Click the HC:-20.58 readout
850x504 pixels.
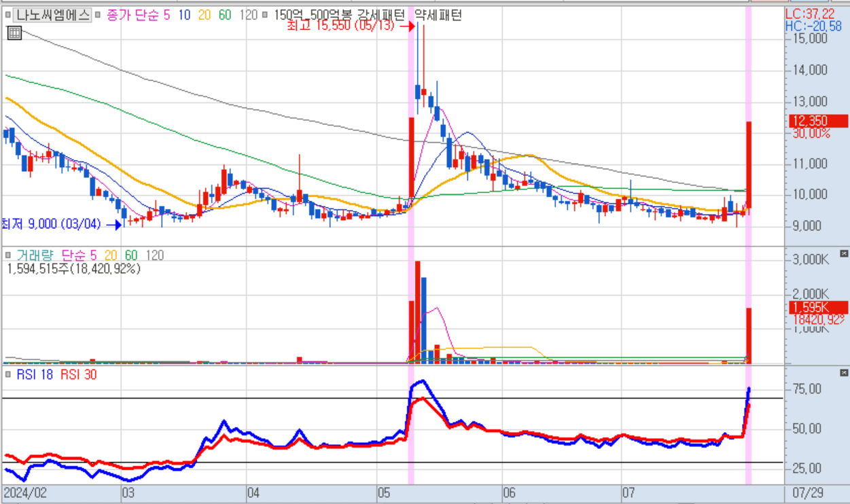pos(813,26)
